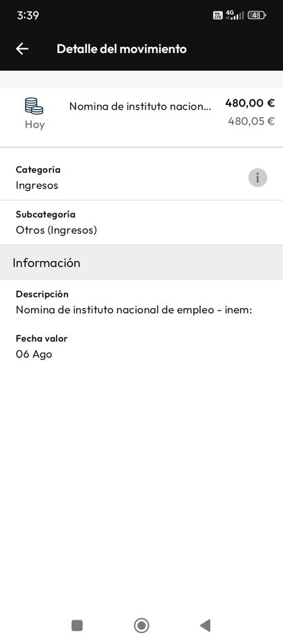
Task: Tap the battery indicator in status bar
Action: [x=257, y=15]
